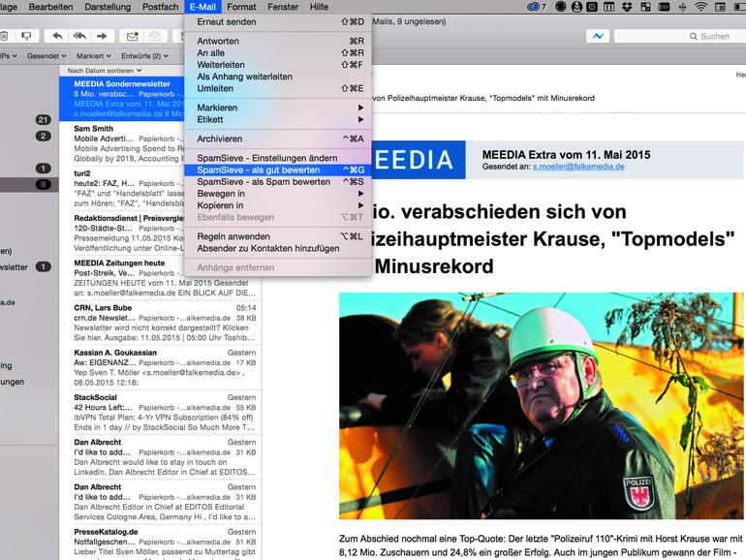746x560 pixels.
Task: Click the battery-like memory menu bar icon
Action: click(x=664, y=7)
